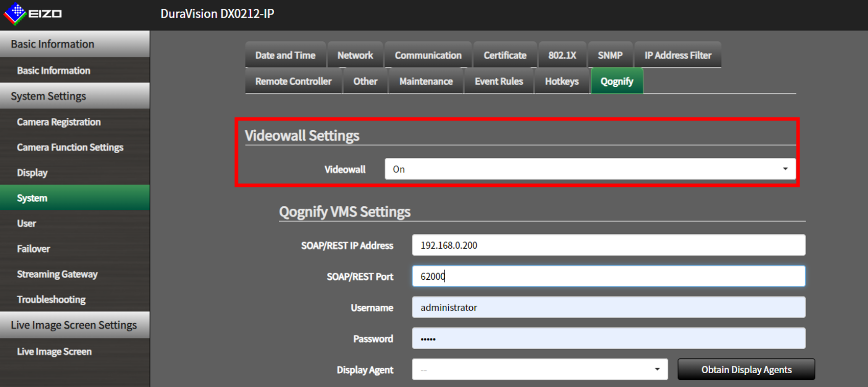Go to Failover settings

tap(75, 249)
